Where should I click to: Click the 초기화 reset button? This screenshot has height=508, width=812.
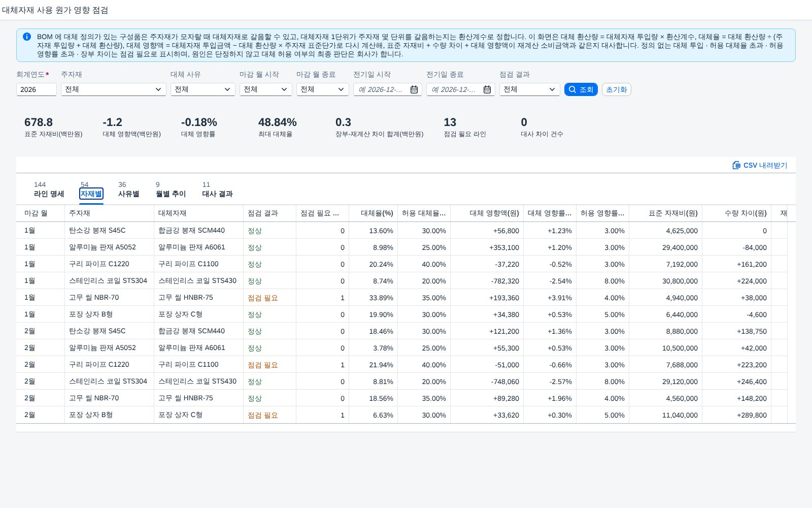(617, 89)
